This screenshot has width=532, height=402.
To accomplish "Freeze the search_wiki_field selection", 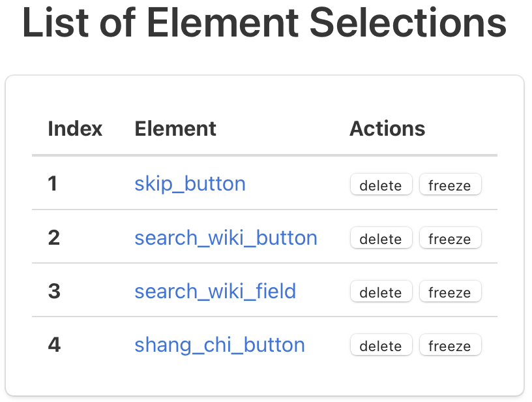I will tap(450, 292).
